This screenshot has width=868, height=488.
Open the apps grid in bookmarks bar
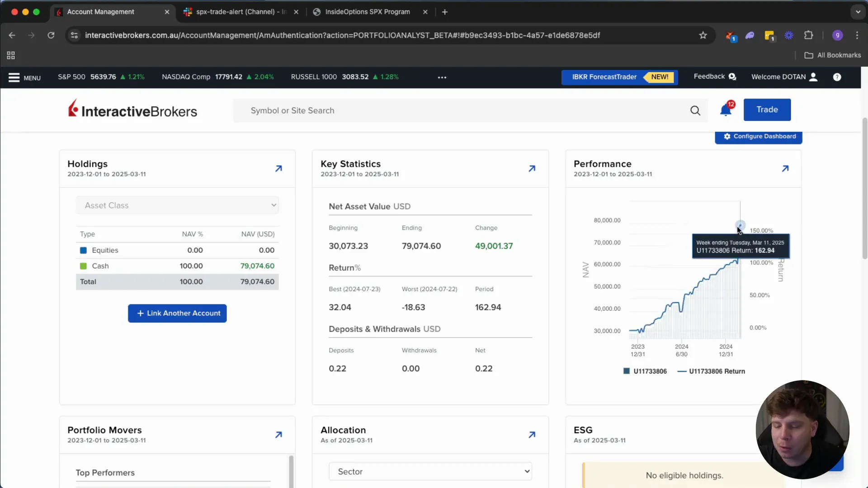point(11,55)
